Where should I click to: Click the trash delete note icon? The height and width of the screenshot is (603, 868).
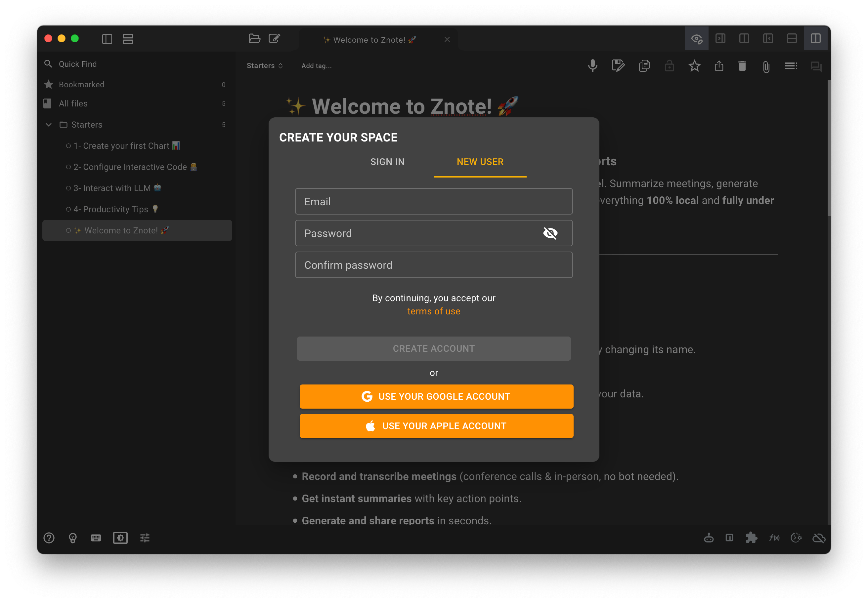(x=742, y=66)
